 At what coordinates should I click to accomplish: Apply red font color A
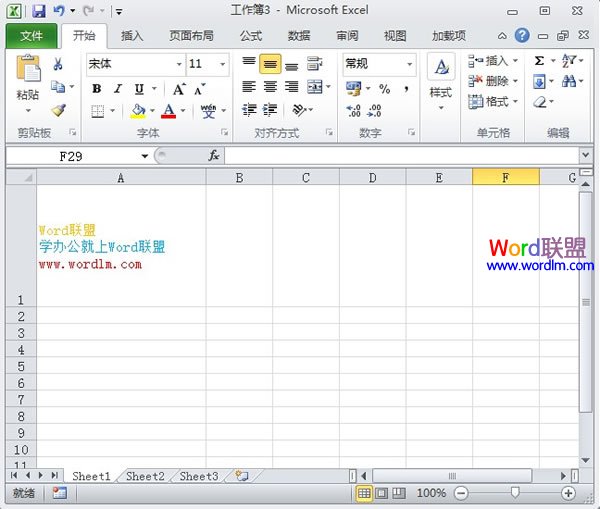[x=168, y=111]
